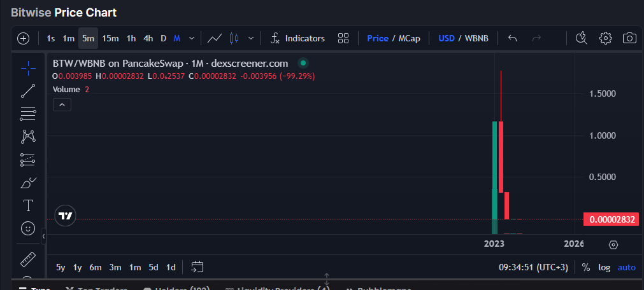Viewport: 644px width, 290px height.
Task: Click the undo arrow
Action: point(512,38)
